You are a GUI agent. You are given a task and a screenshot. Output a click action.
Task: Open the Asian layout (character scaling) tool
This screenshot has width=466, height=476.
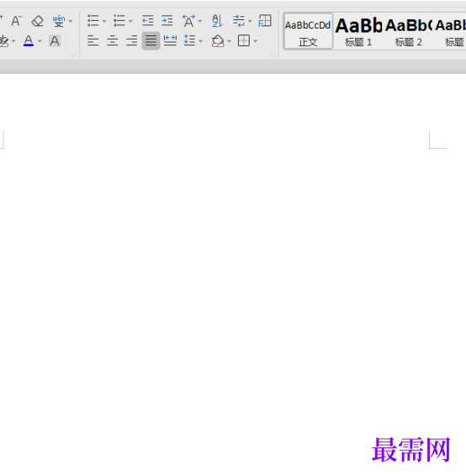[x=188, y=21]
